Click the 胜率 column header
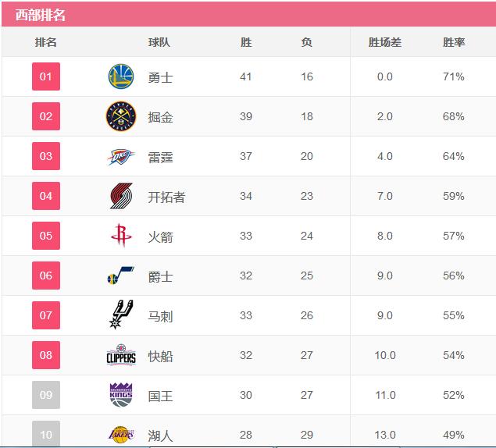This screenshot has height=448, width=496. (454, 42)
